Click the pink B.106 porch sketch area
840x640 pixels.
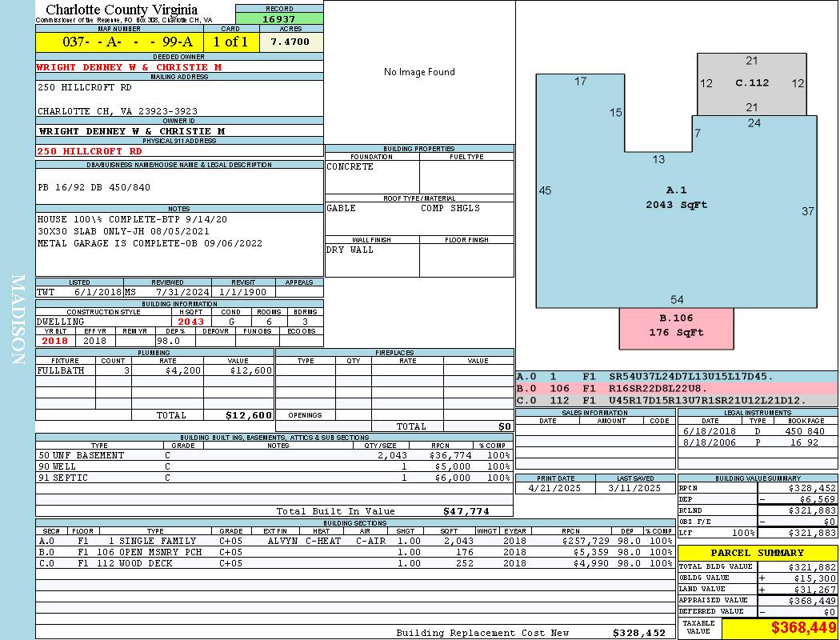click(676, 326)
